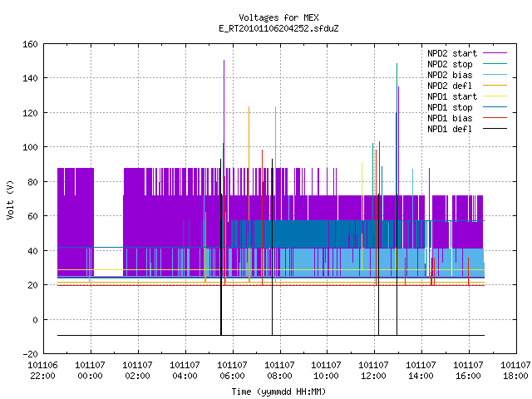Click the 'NPD2 defl' legend label
Screen dimensions: 532x399
click(x=450, y=86)
